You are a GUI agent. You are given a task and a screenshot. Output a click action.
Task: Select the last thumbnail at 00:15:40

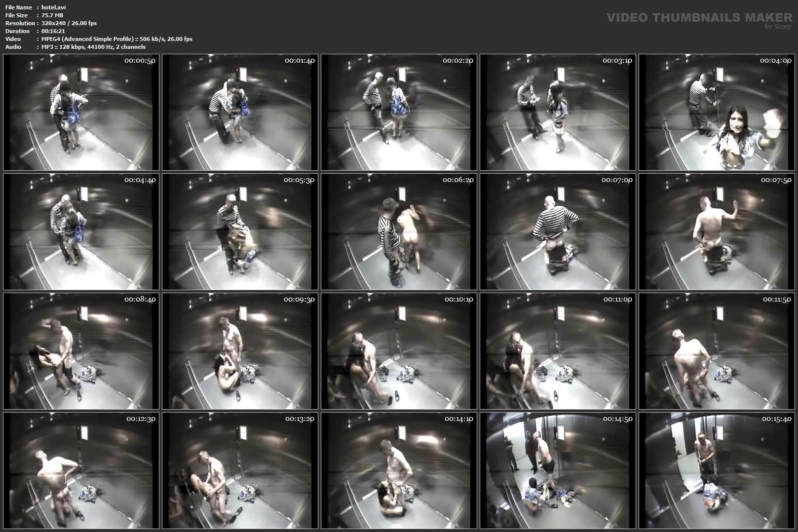tap(717, 470)
